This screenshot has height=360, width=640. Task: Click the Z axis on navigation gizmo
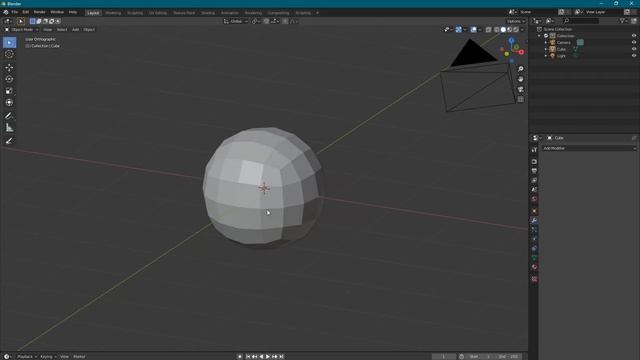point(511,40)
